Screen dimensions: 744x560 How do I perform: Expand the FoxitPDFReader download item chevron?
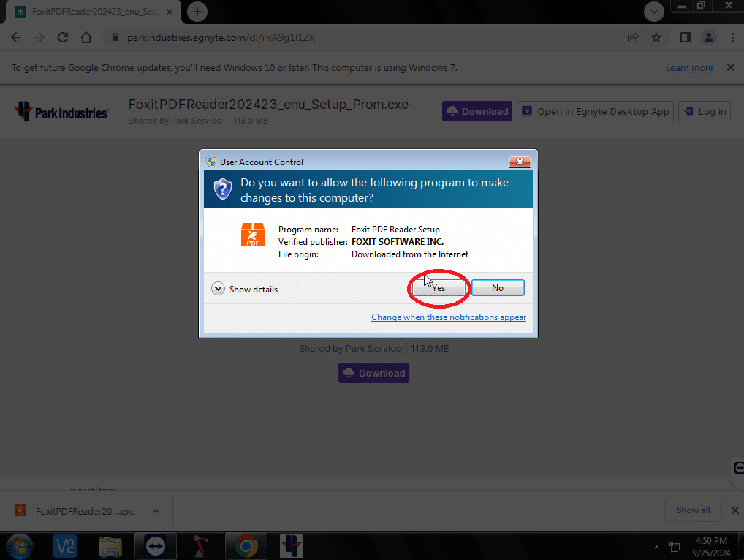click(154, 511)
